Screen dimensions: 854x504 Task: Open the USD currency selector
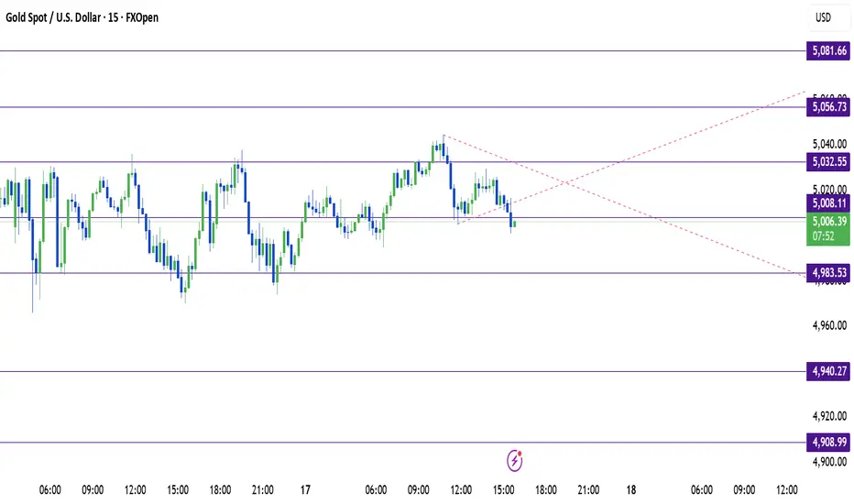826,17
